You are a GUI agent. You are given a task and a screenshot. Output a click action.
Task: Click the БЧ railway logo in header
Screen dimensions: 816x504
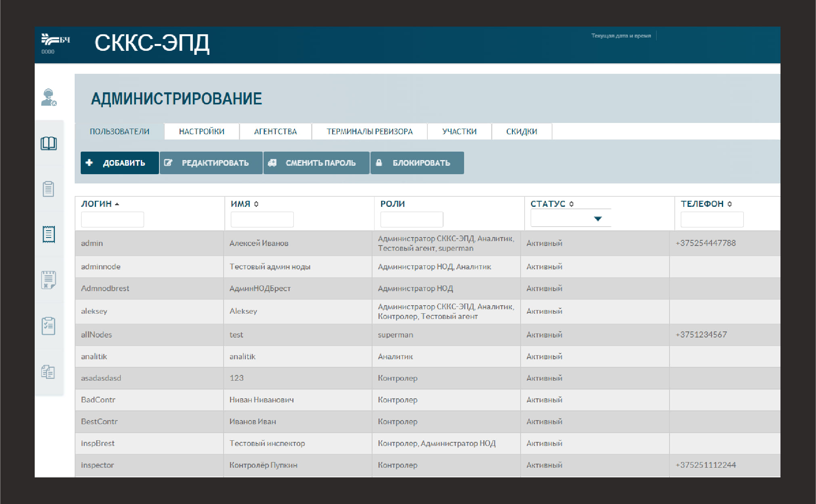(55, 40)
